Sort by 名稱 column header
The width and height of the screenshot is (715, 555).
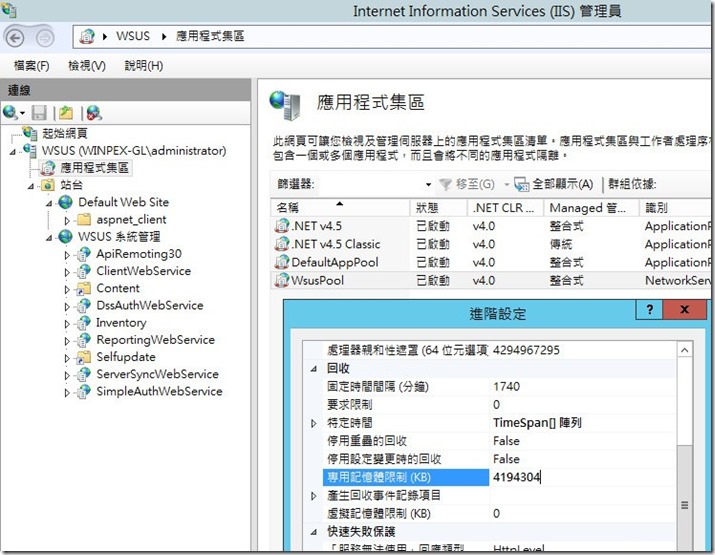click(340, 207)
